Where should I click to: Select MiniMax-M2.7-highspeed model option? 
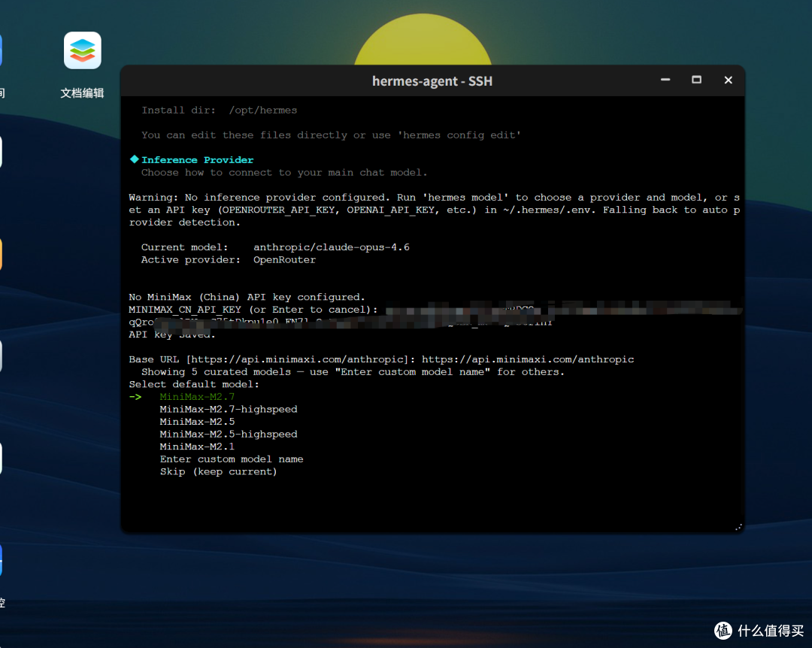(229, 409)
